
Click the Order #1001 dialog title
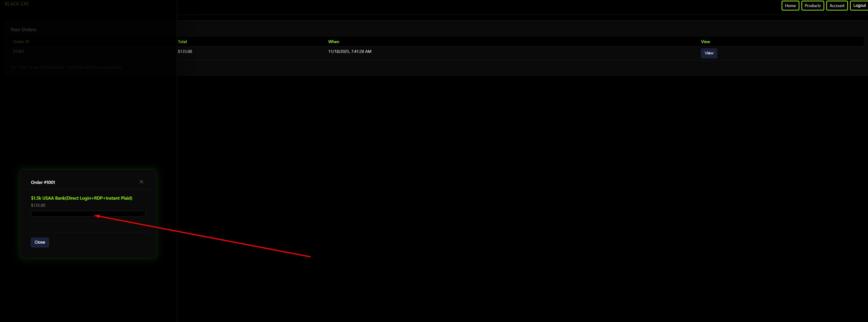(43, 183)
